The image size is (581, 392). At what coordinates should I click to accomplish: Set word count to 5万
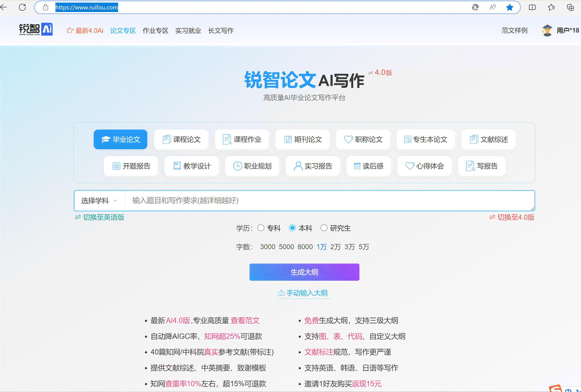click(364, 247)
